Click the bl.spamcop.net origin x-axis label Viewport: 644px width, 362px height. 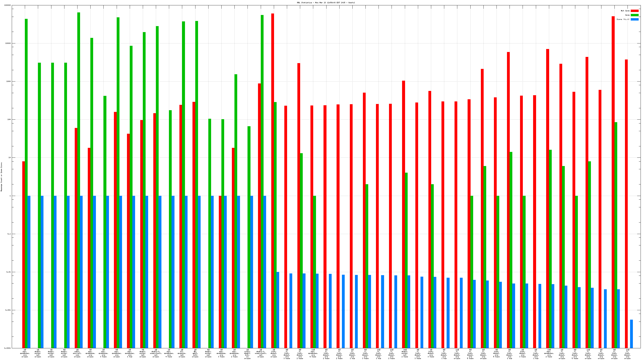[x=182, y=353]
